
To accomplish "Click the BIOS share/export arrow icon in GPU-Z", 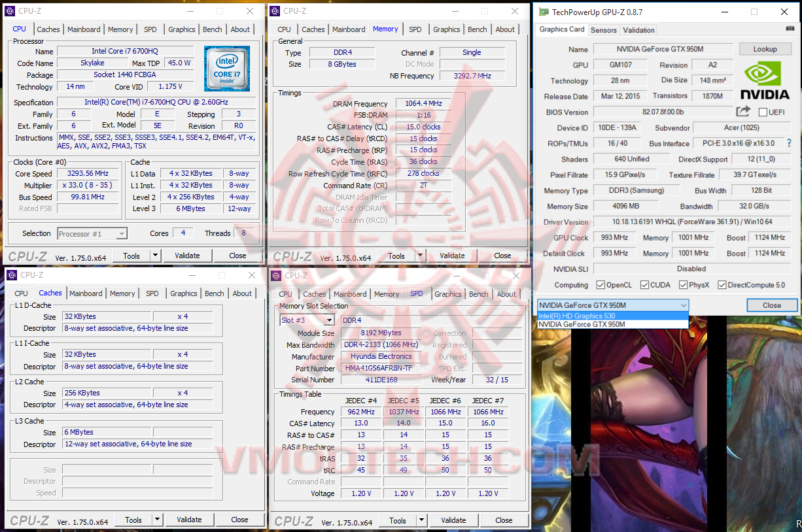I will click(743, 112).
